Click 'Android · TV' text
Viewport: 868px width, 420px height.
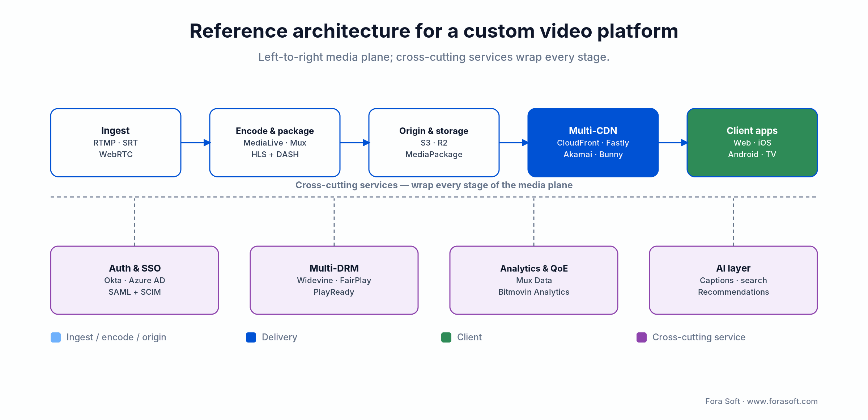click(x=752, y=154)
